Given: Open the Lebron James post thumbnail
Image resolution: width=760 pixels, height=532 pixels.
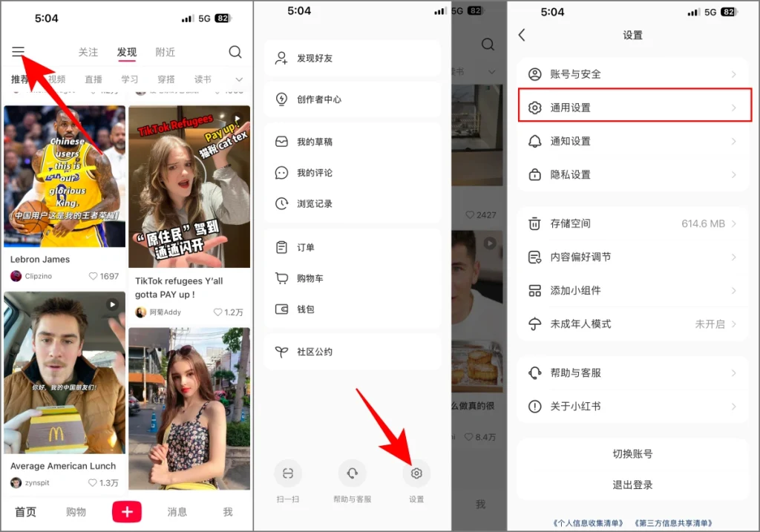Looking at the screenshot, I should [65, 177].
